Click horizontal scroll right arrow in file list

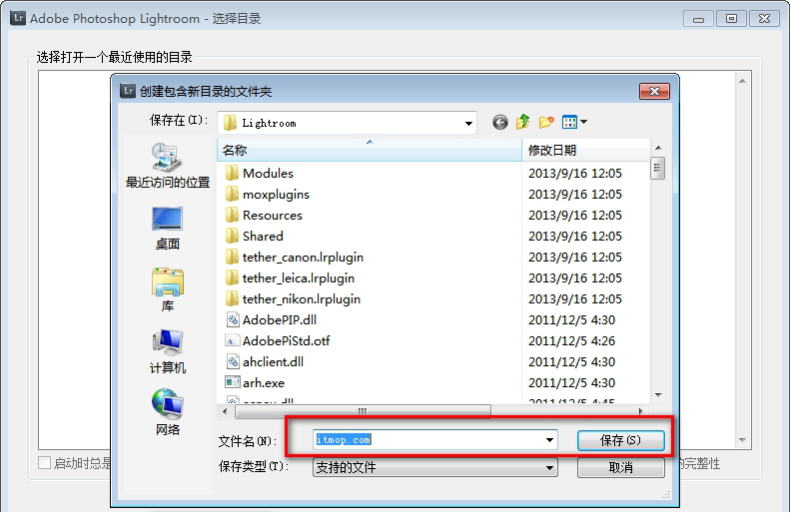(x=641, y=411)
